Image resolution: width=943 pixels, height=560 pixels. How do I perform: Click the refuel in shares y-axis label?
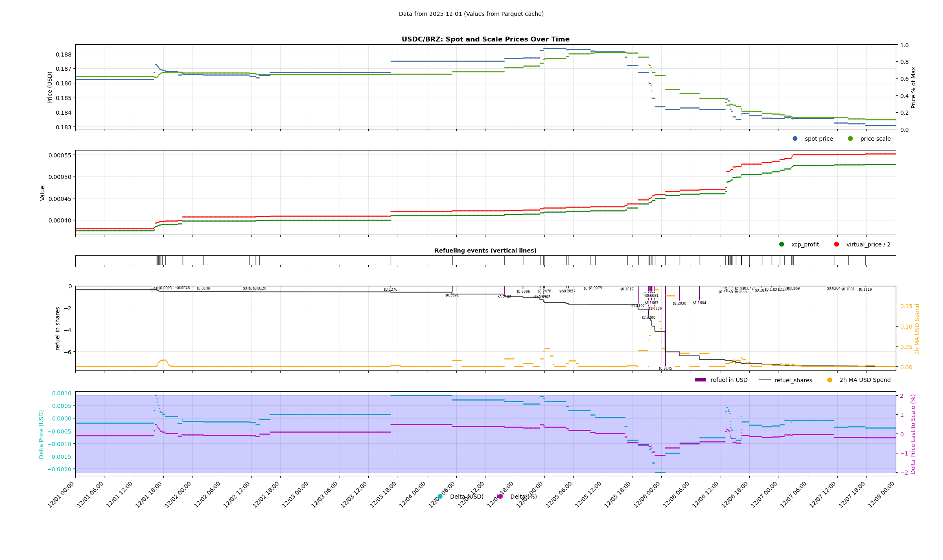pos(58,328)
